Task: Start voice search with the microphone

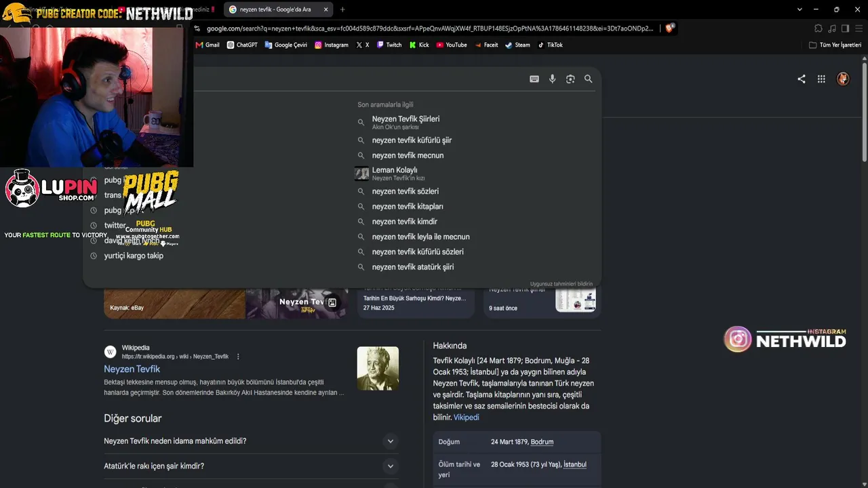Action: [553, 79]
